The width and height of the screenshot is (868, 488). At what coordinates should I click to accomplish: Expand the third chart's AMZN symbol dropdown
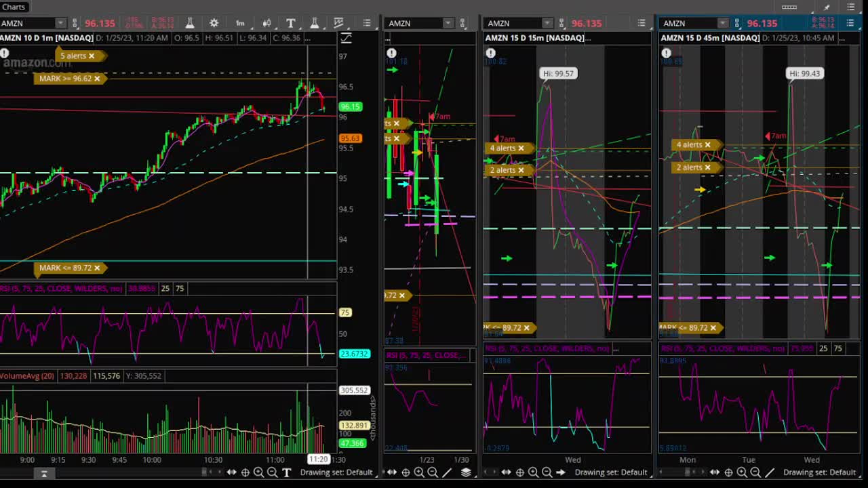tap(547, 23)
